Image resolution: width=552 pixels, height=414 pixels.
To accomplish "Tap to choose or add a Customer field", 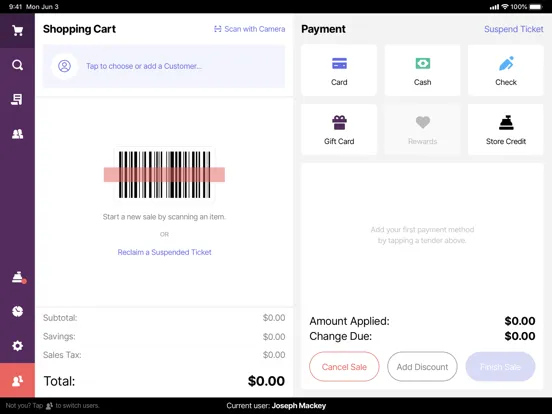I will click(164, 66).
